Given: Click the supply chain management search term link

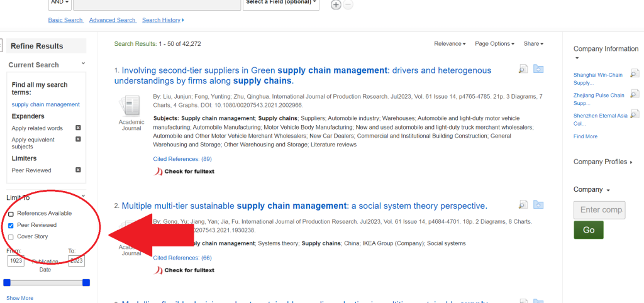Looking at the screenshot, I should coord(45,104).
